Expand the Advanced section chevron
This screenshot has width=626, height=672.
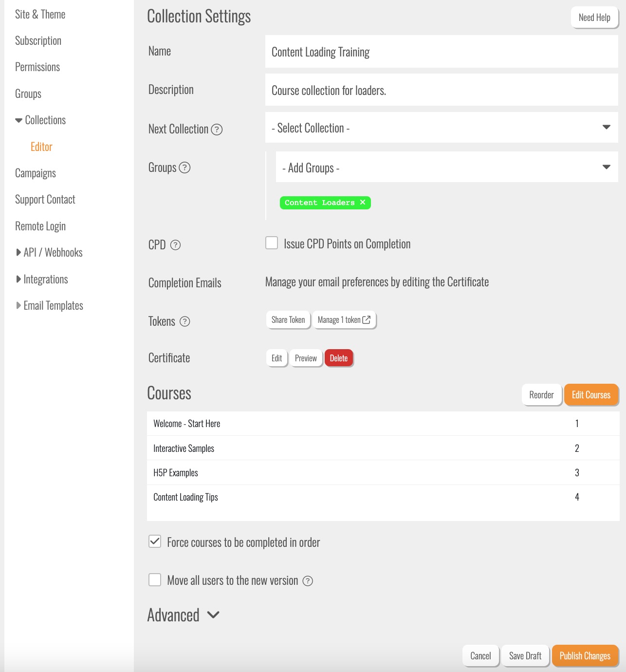[213, 615]
